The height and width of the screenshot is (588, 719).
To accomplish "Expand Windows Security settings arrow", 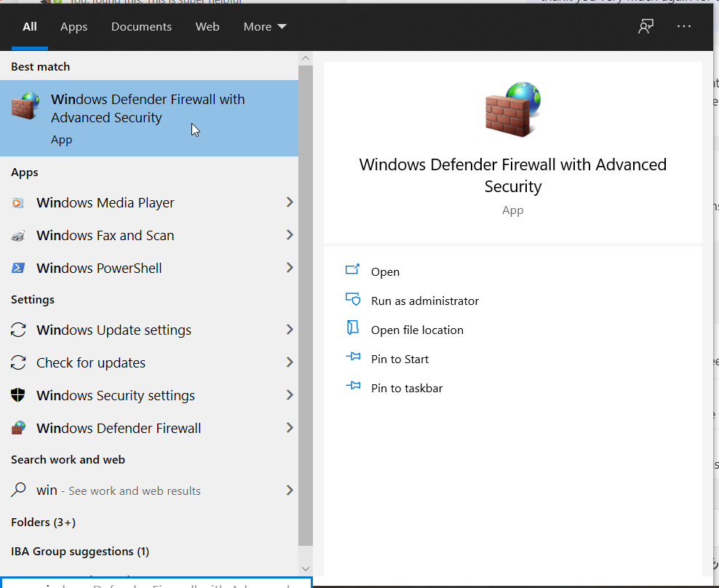I will 290,395.
